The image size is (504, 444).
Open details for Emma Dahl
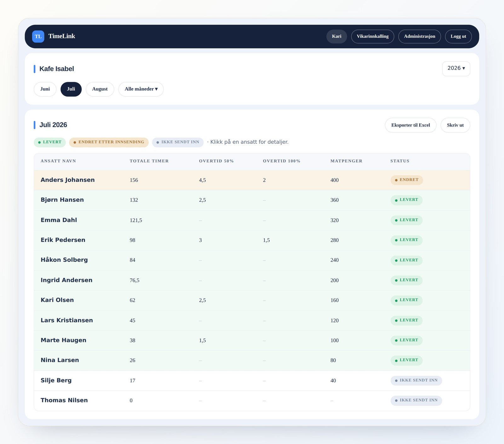252,220
